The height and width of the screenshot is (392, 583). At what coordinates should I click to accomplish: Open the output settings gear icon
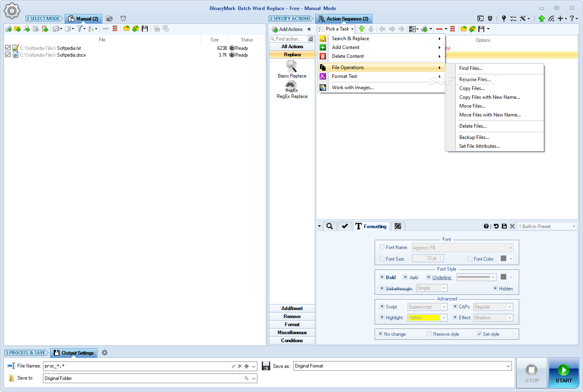(104, 353)
